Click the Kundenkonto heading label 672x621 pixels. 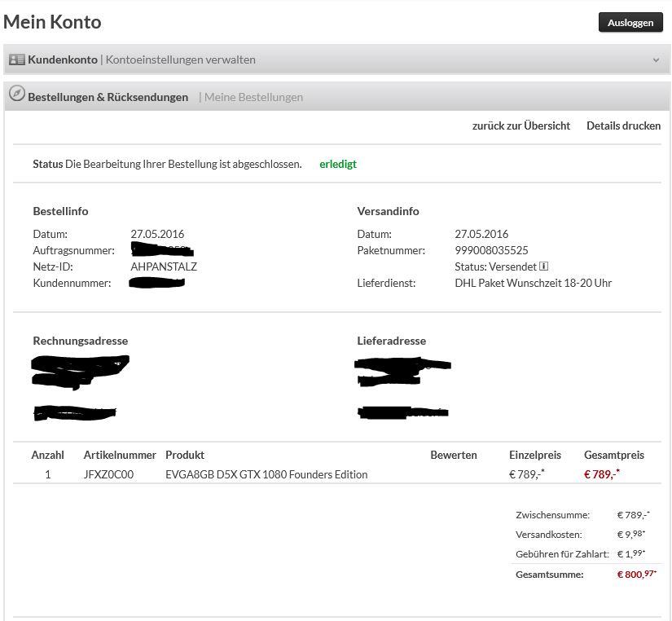pyautogui.click(x=62, y=59)
